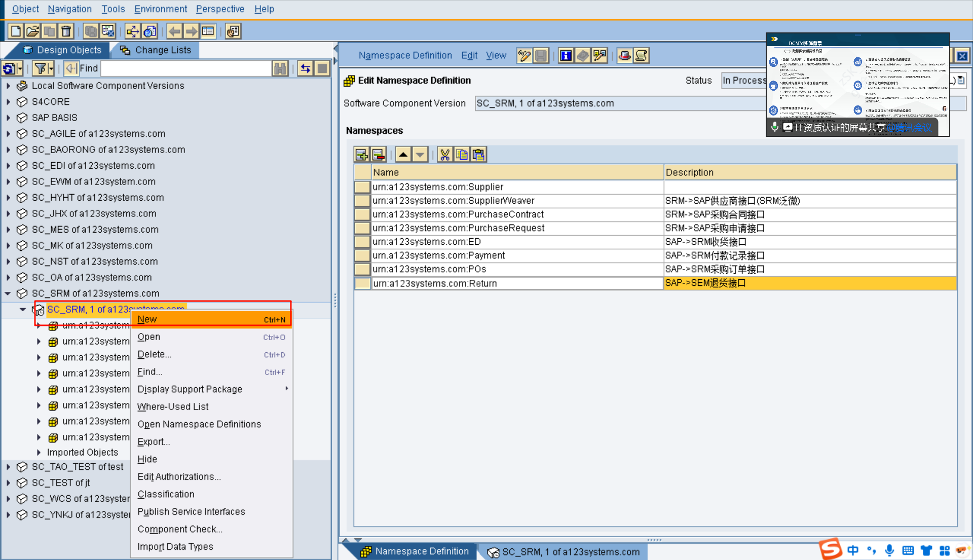Expand the Imported Objects node
The width and height of the screenshot is (973, 560).
(39, 452)
